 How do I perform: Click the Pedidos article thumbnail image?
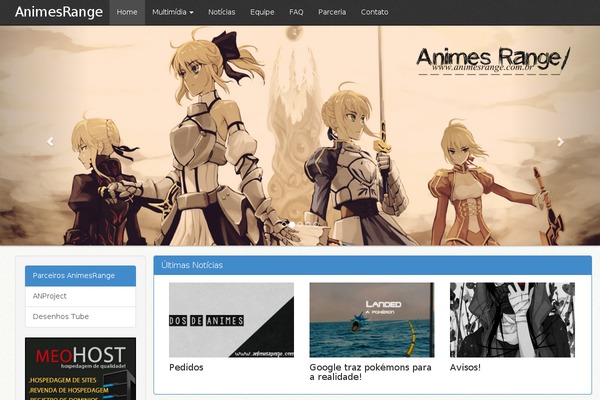(232, 320)
